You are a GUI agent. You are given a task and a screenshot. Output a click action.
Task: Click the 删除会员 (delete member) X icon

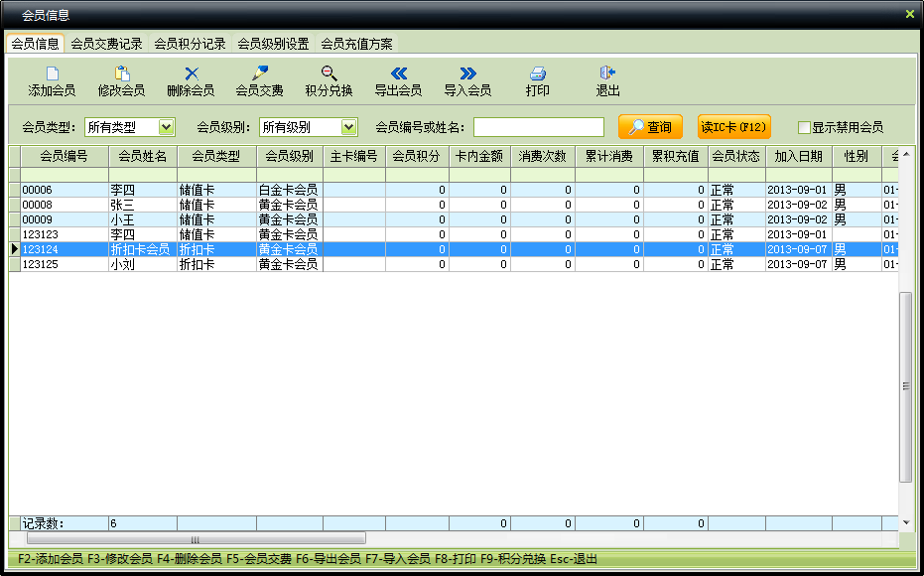coord(191,73)
